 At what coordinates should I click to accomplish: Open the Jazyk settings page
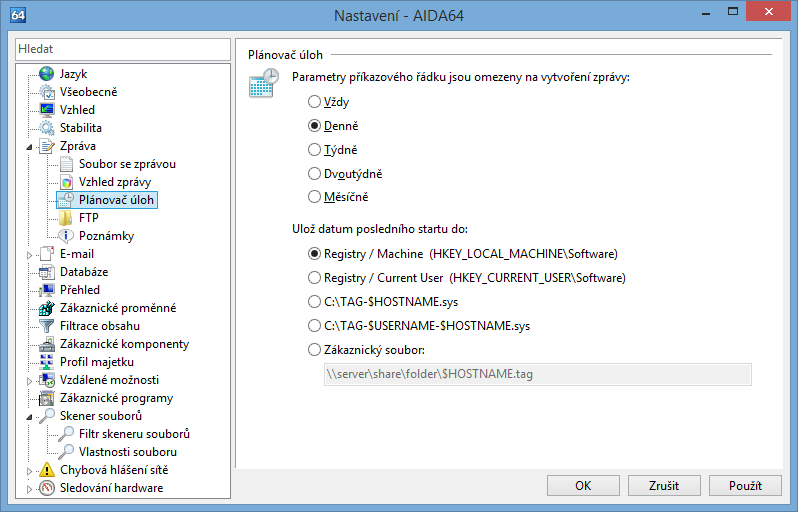pyautogui.click(x=73, y=74)
